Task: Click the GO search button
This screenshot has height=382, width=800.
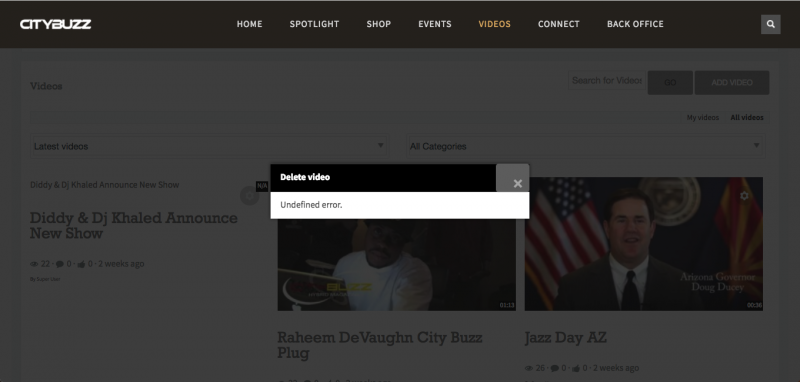Action: click(x=670, y=83)
